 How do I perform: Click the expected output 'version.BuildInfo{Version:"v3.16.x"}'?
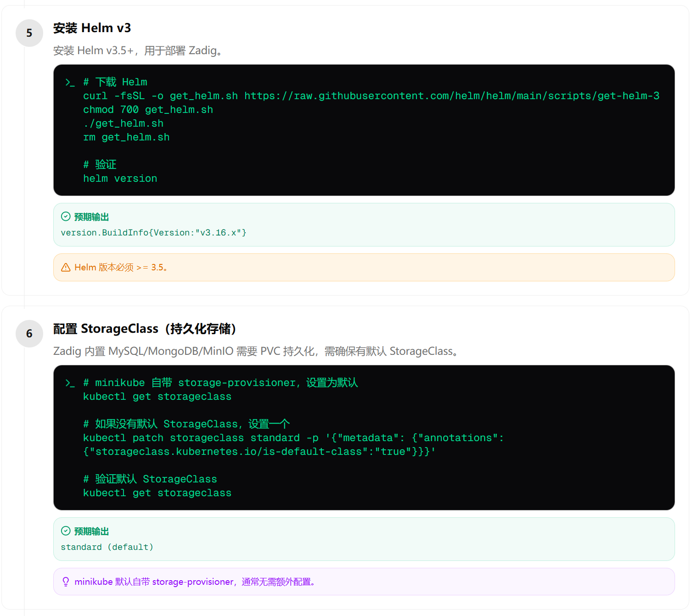153,233
